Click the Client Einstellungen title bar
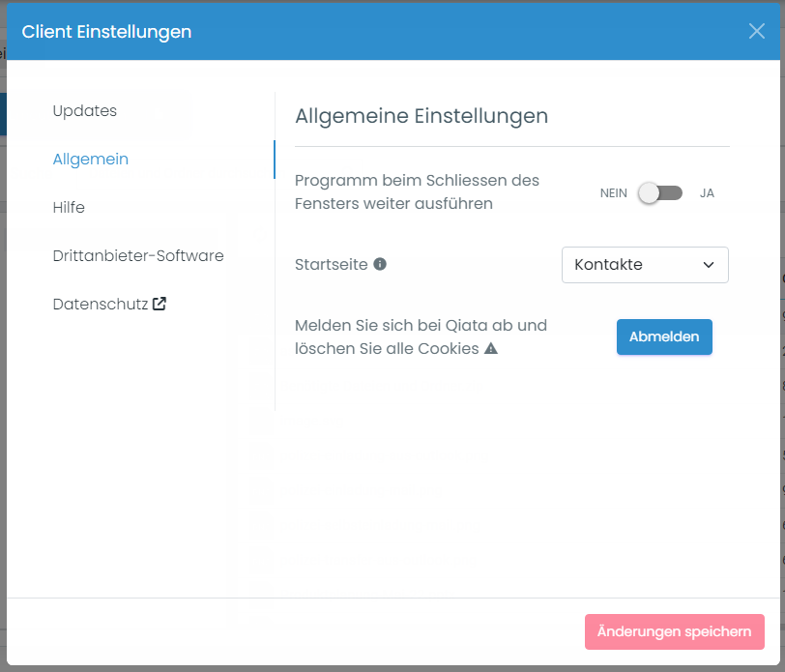 106,31
